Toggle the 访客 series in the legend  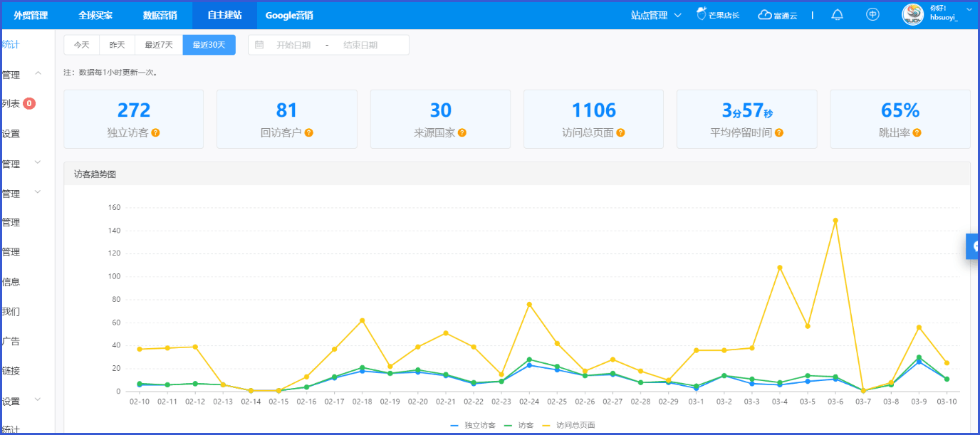coord(519,425)
